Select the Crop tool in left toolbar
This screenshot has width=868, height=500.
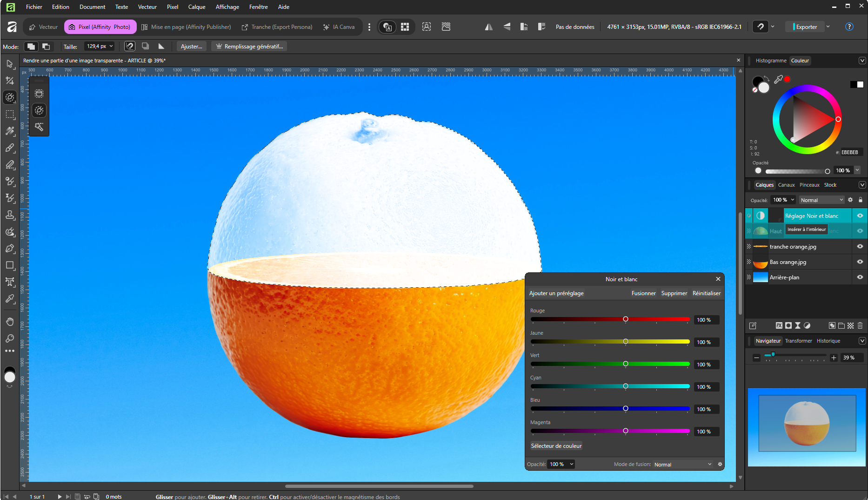(x=10, y=81)
